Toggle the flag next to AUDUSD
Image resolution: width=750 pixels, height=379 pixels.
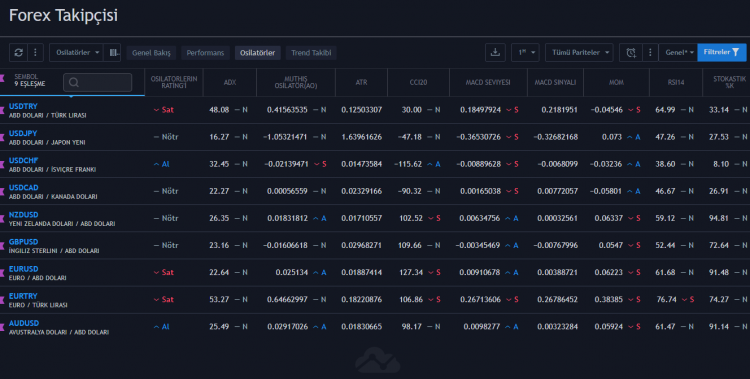[x=2, y=327]
